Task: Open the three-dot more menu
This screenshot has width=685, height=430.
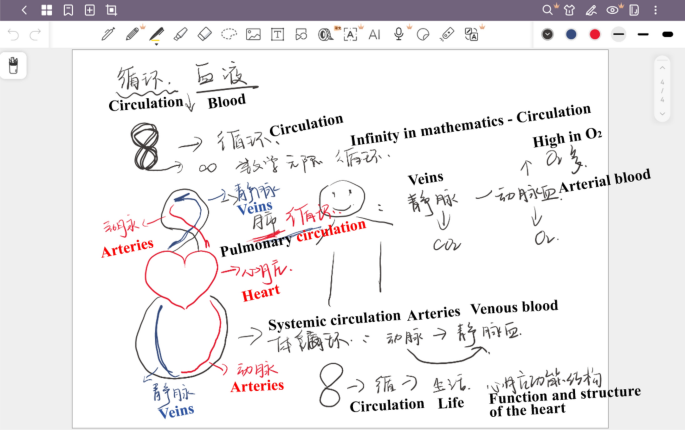Action: (655, 10)
